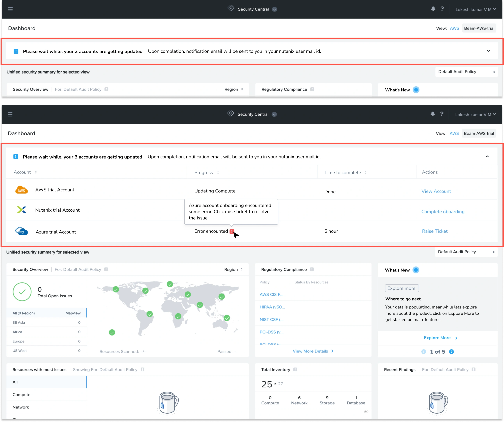Click info icon in collapsed update banner
The height and width of the screenshot is (422, 504).
tap(16, 51)
